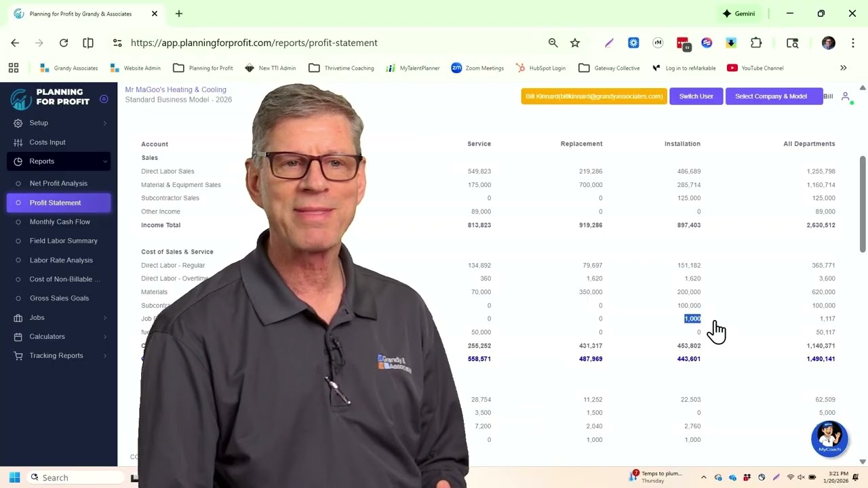The height and width of the screenshot is (488, 868).
Task: Open Gross Sales Goals report
Action: tap(58, 298)
